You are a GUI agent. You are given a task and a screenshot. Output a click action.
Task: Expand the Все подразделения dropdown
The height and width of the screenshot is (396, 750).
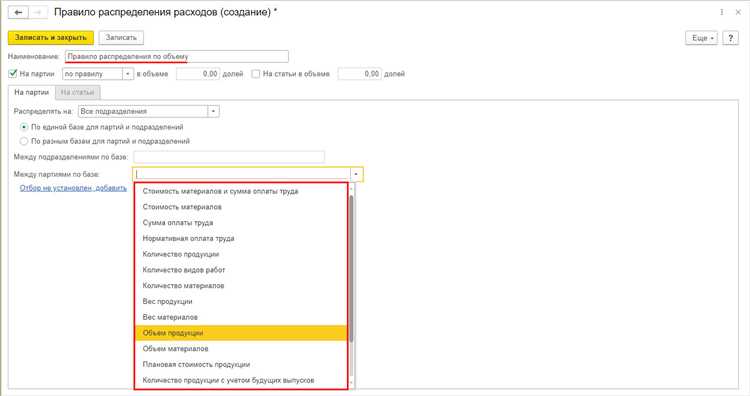click(213, 111)
